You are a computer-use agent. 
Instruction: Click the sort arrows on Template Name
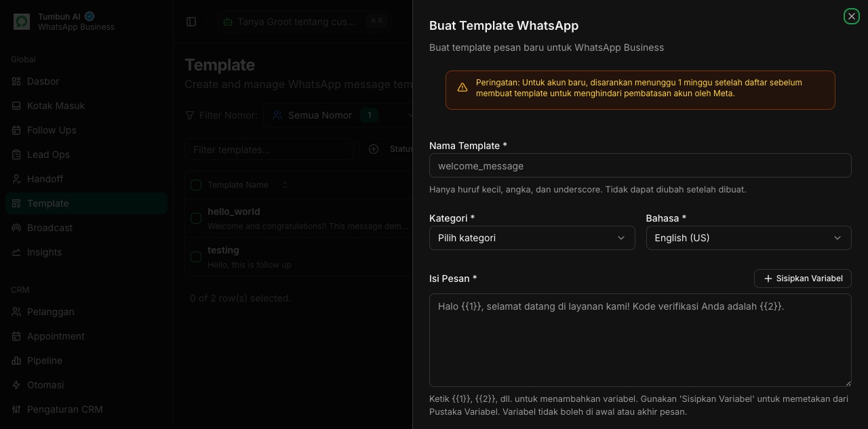click(285, 185)
